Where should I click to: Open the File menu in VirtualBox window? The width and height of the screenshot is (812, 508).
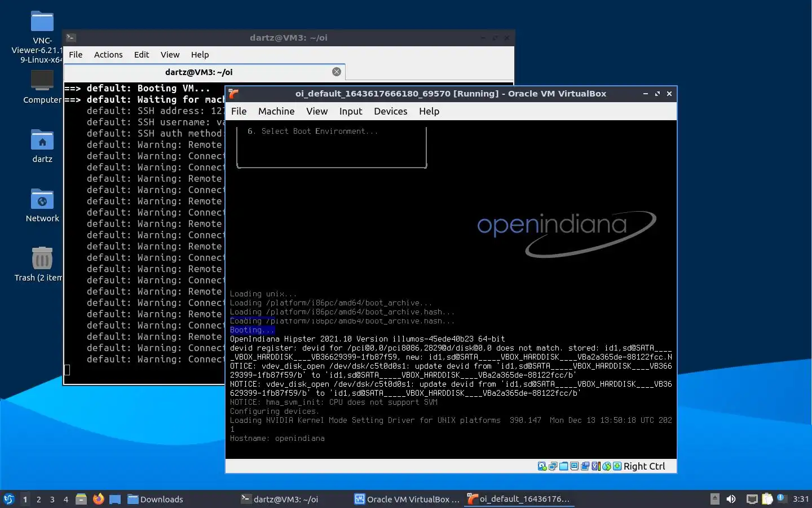click(x=239, y=111)
